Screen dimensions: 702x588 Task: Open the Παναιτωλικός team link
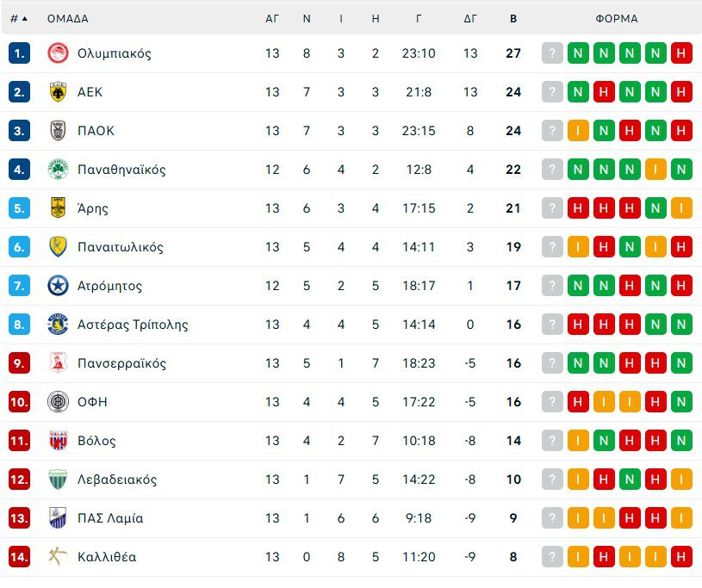pyautogui.click(x=120, y=247)
